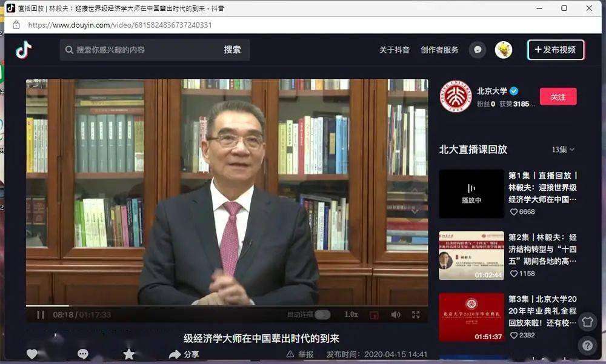The width and height of the screenshot is (606, 364).
Task: Click the Douyin logo in top left
Action: 22,50
